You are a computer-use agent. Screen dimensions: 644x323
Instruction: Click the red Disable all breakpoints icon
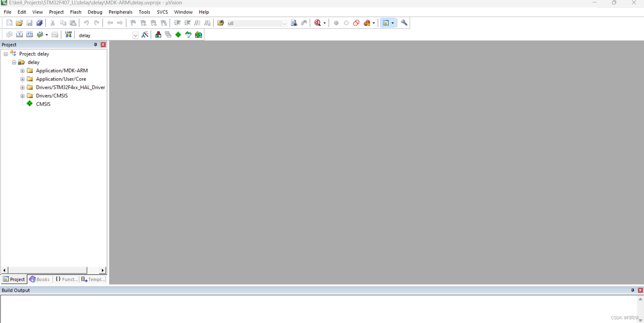pyautogui.click(x=356, y=23)
